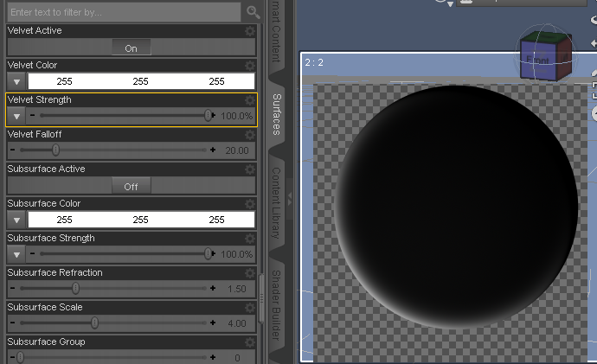
Task: Open the Subsurface Active settings gear
Action: 250,169
